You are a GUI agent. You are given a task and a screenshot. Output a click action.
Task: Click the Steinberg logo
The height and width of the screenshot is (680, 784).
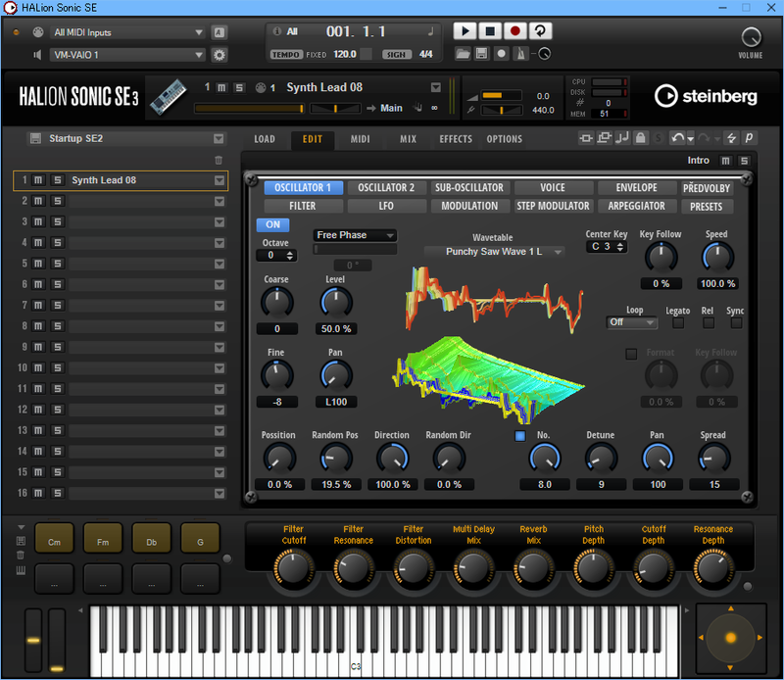[x=706, y=95]
